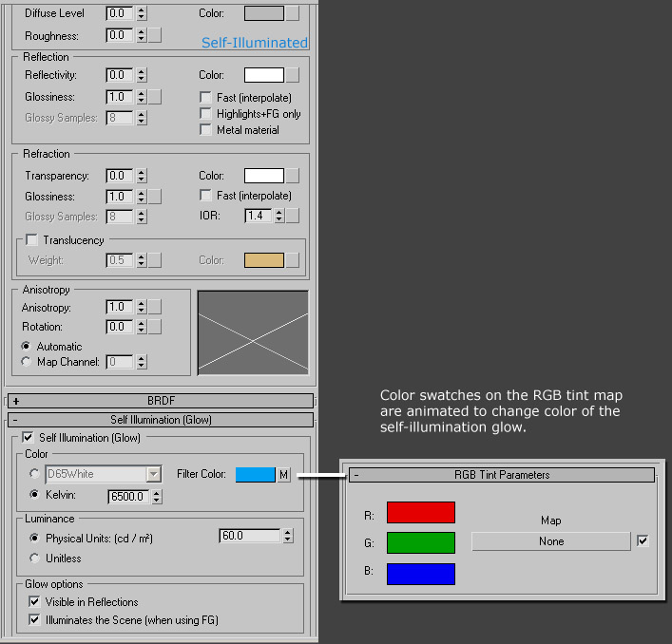This screenshot has width=672, height=644.
Task: Click the map button beside Roughness
Action: tap(155, 35)
